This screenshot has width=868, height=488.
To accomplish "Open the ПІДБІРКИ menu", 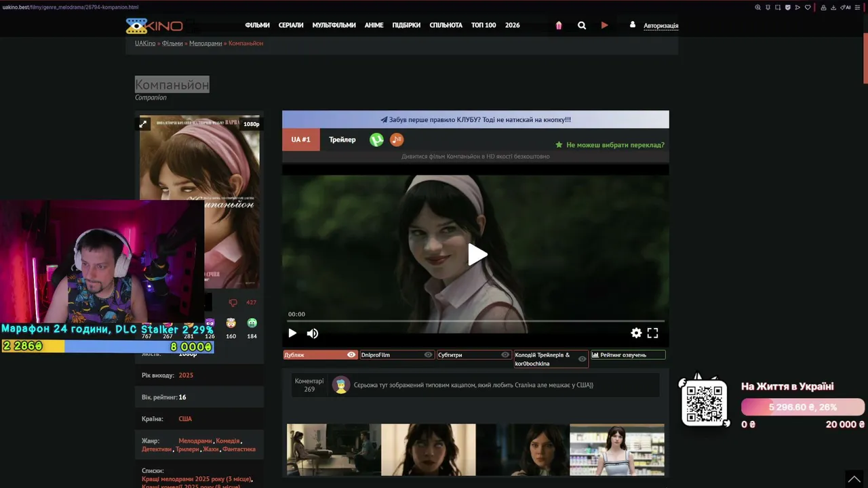I will point(406,25).
